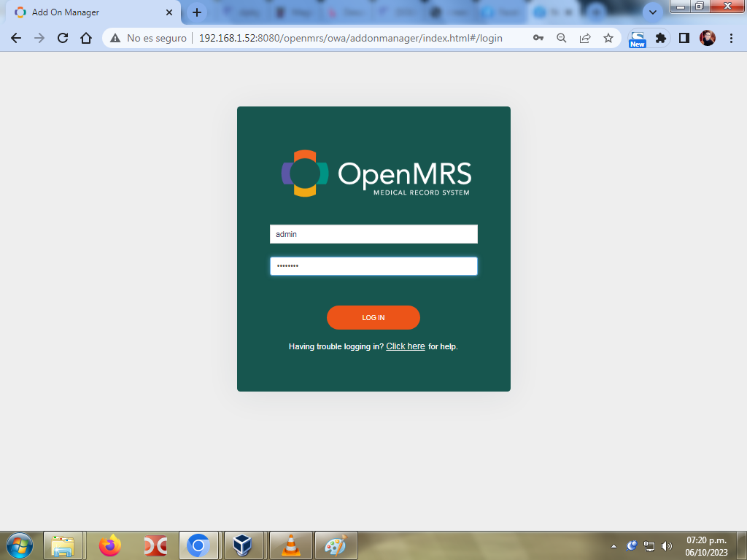Screen dimensions: 747x560
Task: Click the browser forward arrow
Action: (x=39, y=38)
